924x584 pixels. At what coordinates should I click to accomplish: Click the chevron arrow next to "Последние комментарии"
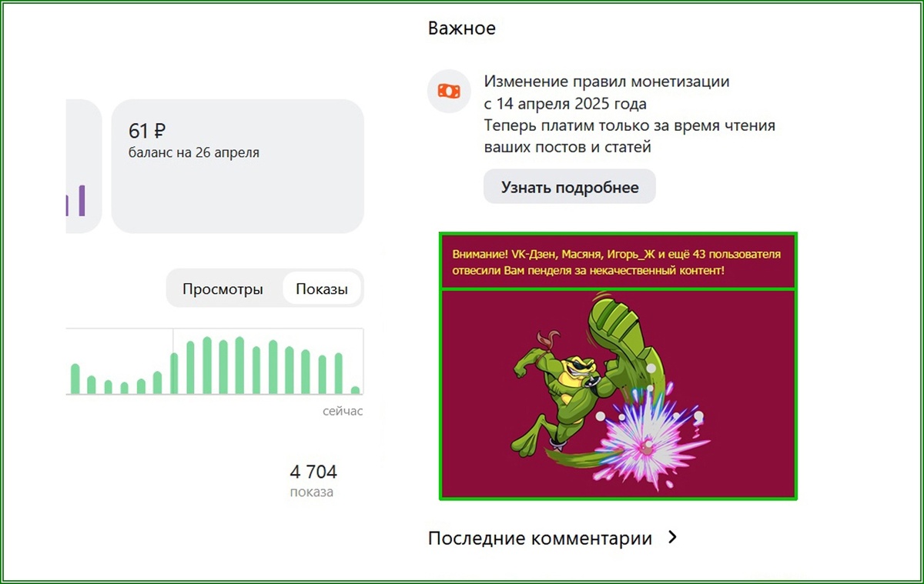(x=672, y=538)
